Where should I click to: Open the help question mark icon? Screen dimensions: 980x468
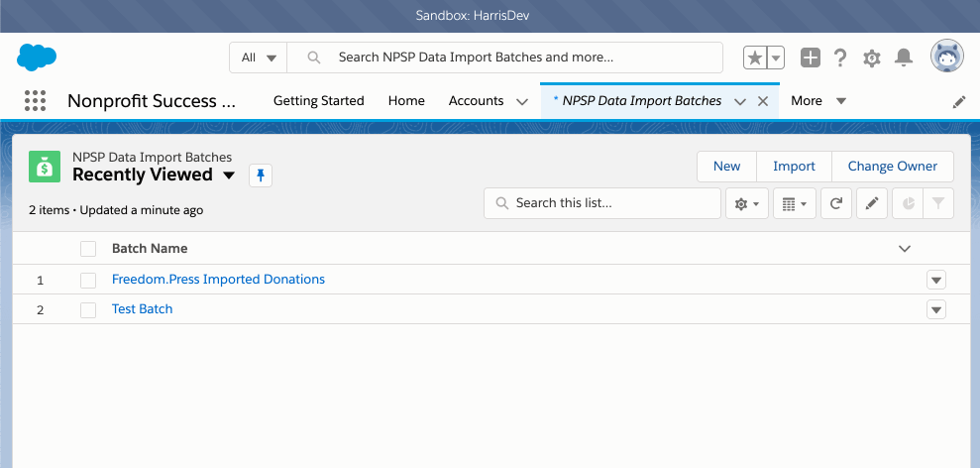point(840,58)
